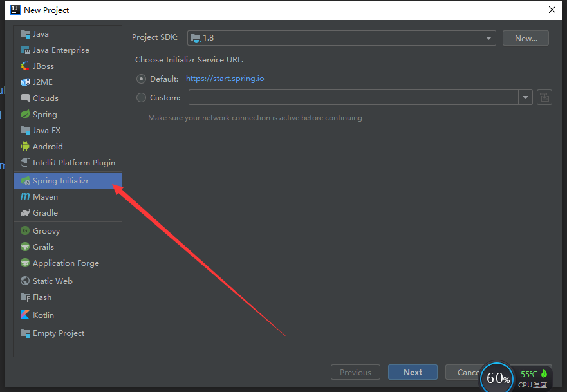Select the Java project type
The image size is (567, 392).
[x=68, y=34]
